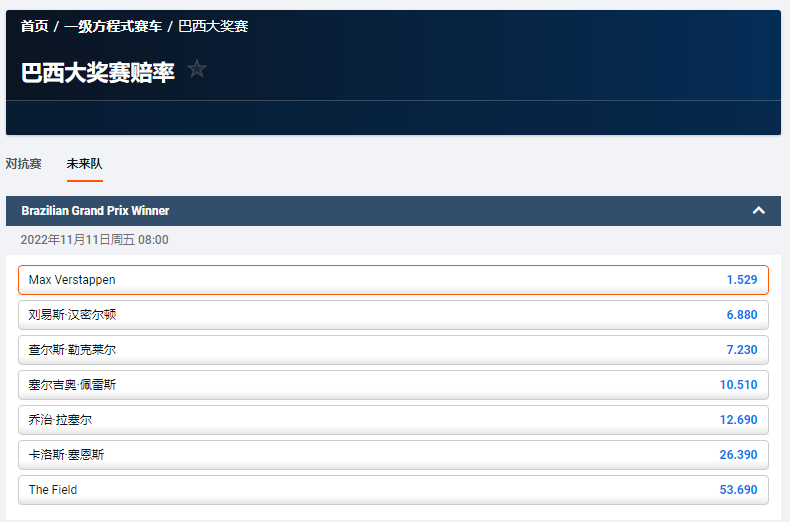Collapse the Brazilian Grand Prix Winner section chevron

coord(758,211)
